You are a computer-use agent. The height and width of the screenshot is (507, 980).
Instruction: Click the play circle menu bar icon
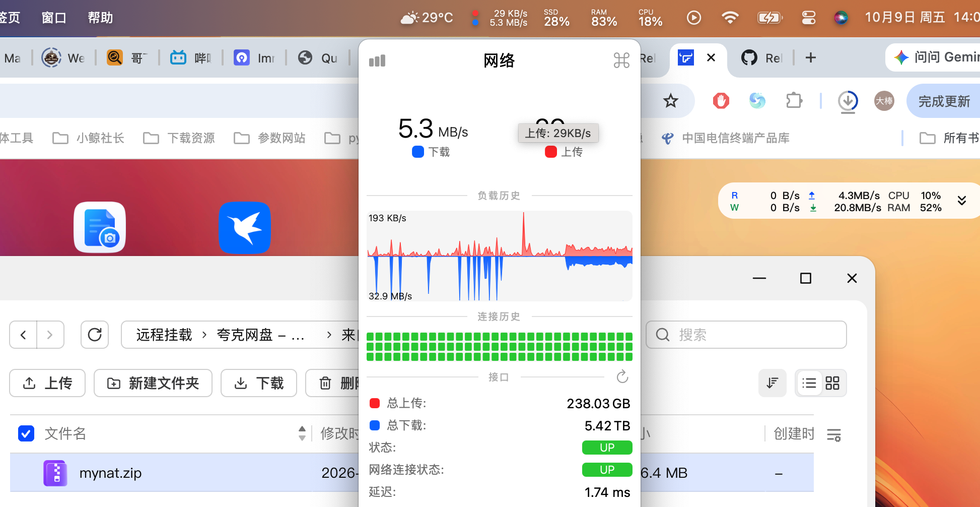pos(693,18)
